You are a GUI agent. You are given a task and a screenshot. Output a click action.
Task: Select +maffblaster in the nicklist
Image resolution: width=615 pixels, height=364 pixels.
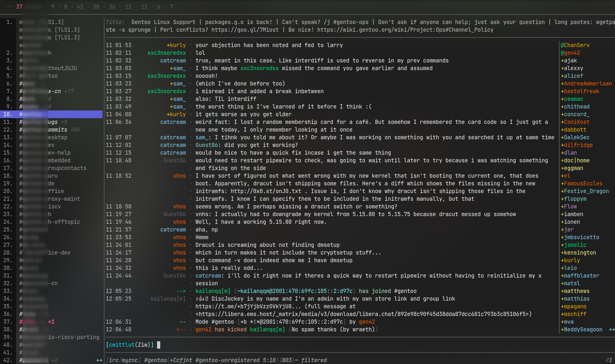pos(580,276)
